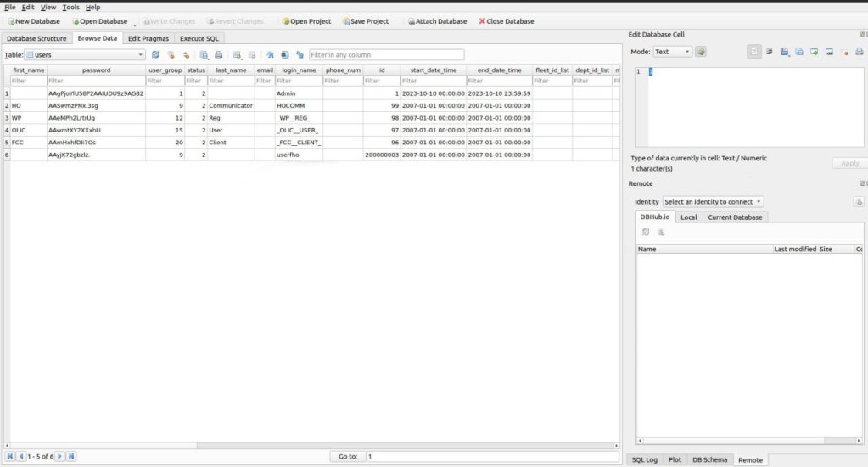Click the clear all filters icon
The height and width of the screenshot is (467, 868).
click(171, 55)
